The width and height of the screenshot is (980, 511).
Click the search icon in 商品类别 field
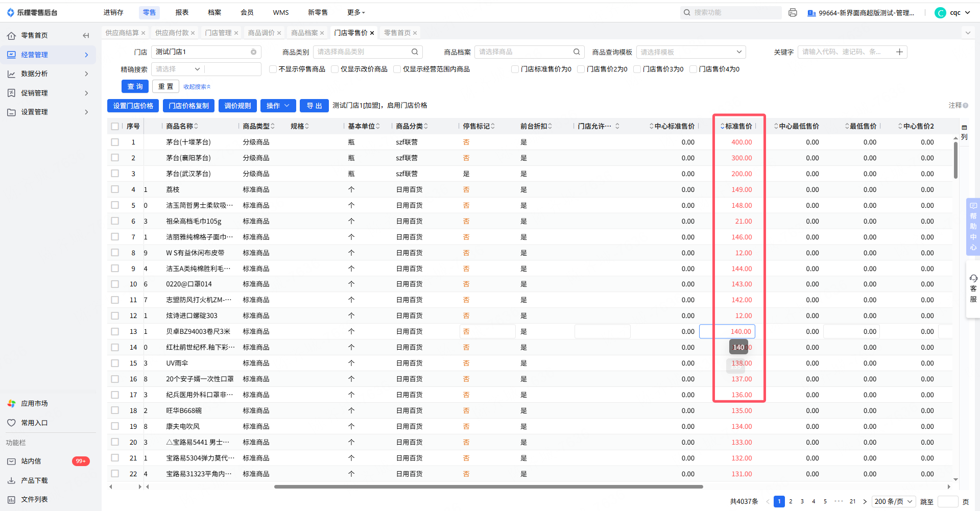(x=415, y=52)
